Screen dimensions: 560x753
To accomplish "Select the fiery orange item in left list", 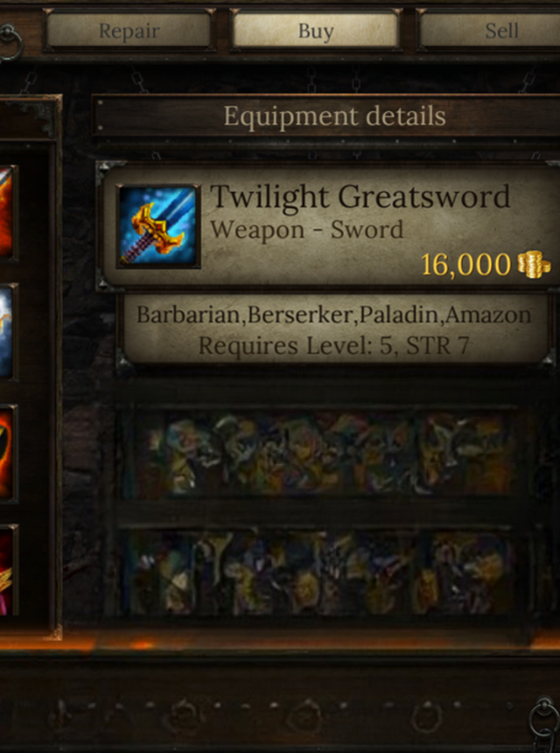I will pos(7,212).
